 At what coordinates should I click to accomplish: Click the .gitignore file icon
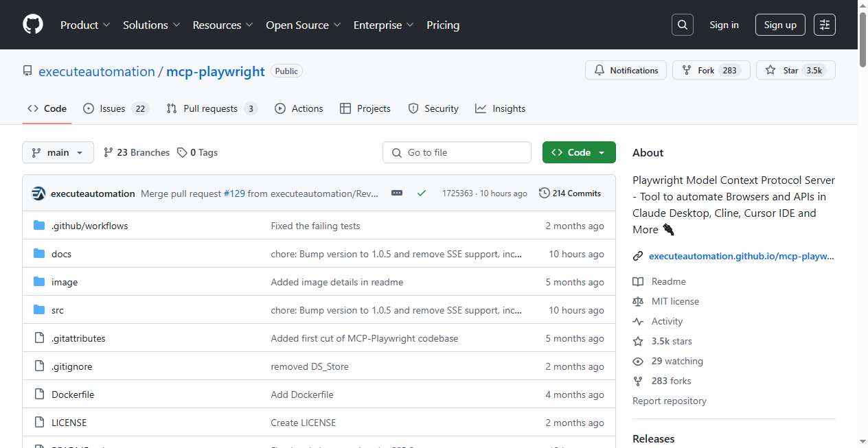[x=39, y=366]
